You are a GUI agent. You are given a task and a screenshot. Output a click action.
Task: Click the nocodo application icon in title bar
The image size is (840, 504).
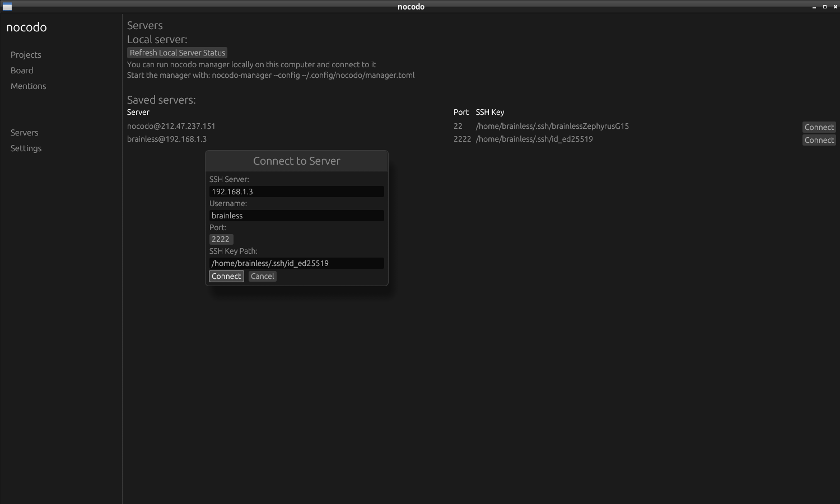tap(7, 6)
